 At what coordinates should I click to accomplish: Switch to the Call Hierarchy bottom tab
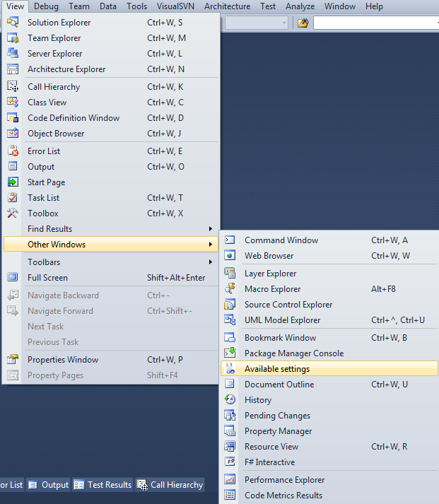170,485
